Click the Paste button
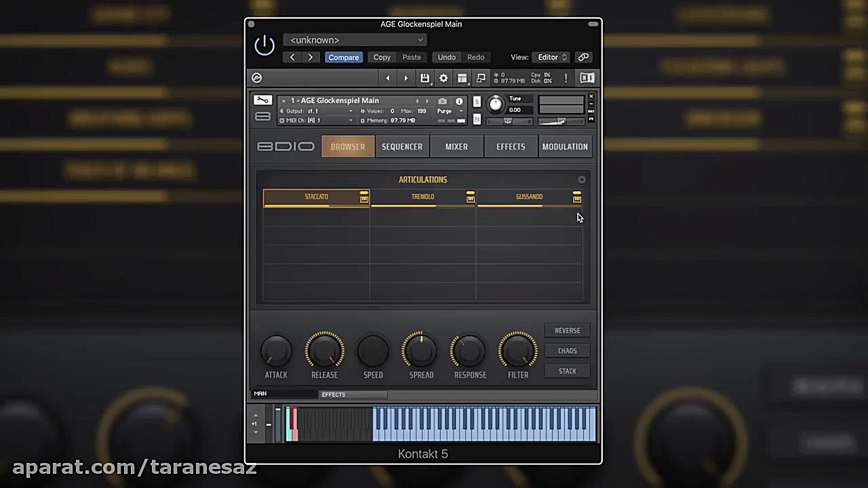The image size is (868, 488). (x=412, y=58)
